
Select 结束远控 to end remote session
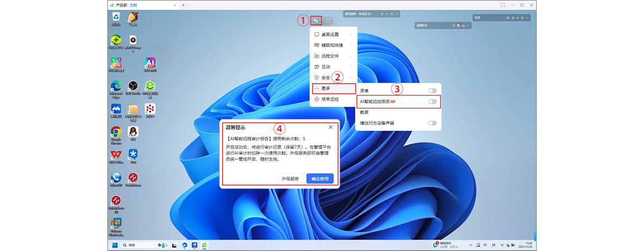[x=333, y=99]
